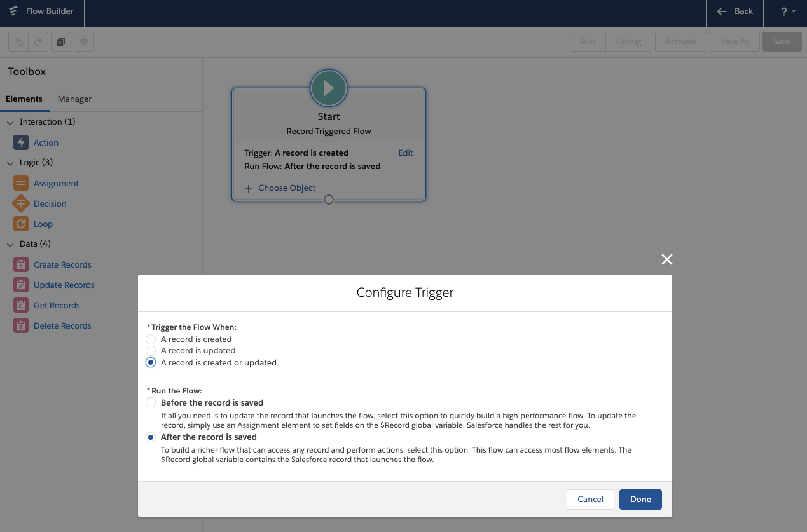Click the Edit link in Start element
Screen dimensions: 807x532
(406, 153)
